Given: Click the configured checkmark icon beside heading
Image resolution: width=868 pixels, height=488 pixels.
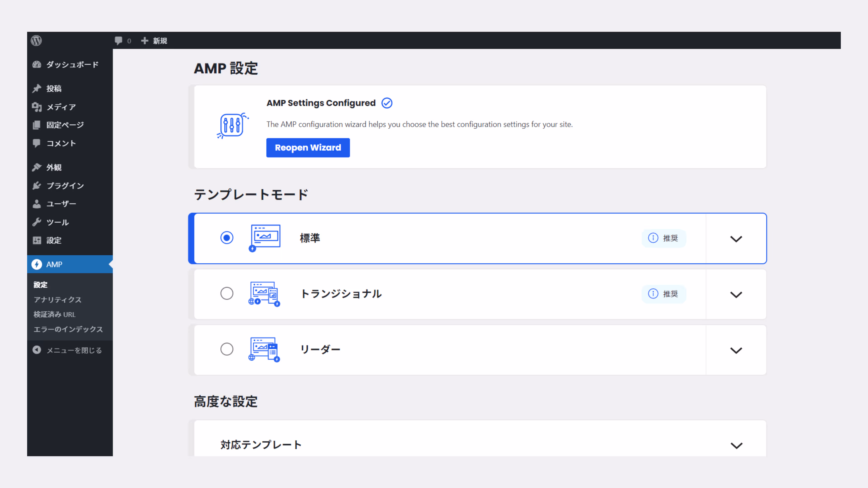Looking at the screenshot, I should coord(387,103).
